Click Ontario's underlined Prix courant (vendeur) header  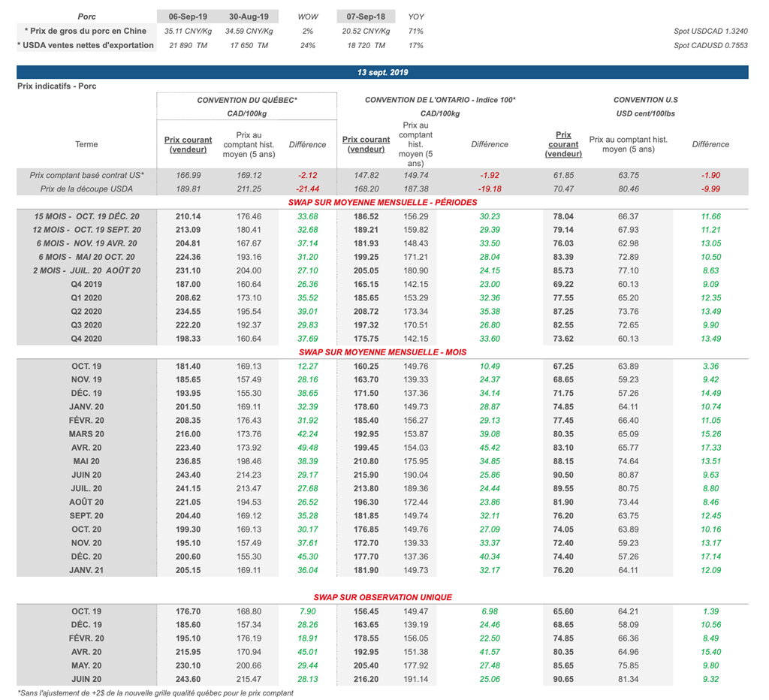(x=366, y=144)
